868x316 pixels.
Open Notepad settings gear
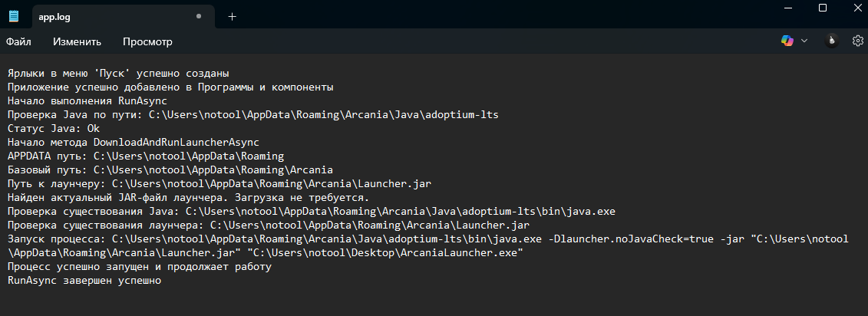tap(857, 41)
